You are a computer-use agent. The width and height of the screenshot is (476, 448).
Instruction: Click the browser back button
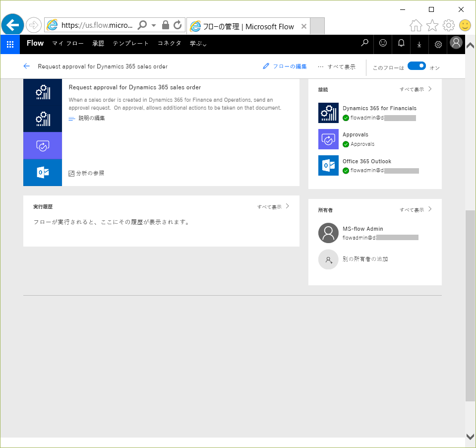[x=13, y=25]
